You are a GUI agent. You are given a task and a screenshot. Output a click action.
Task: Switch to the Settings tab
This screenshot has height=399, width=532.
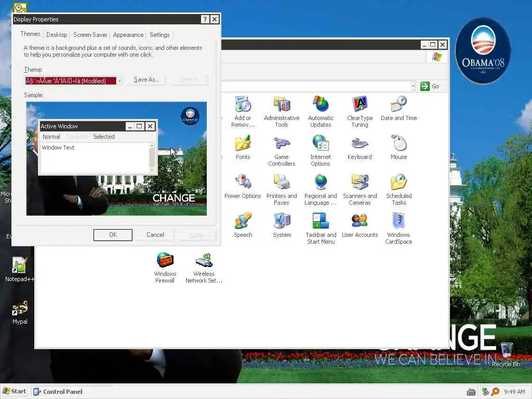tap(159, 35)
